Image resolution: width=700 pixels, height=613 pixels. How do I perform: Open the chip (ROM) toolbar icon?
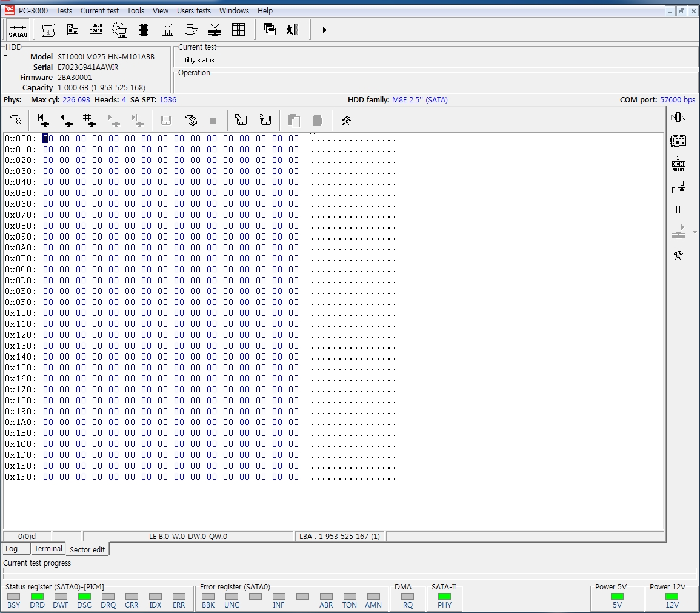[144, 30]
